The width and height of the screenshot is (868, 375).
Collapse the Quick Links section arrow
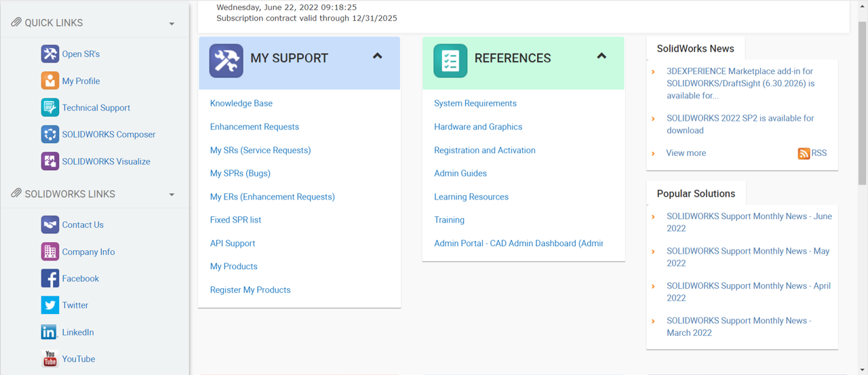click(x=172, y=24)
